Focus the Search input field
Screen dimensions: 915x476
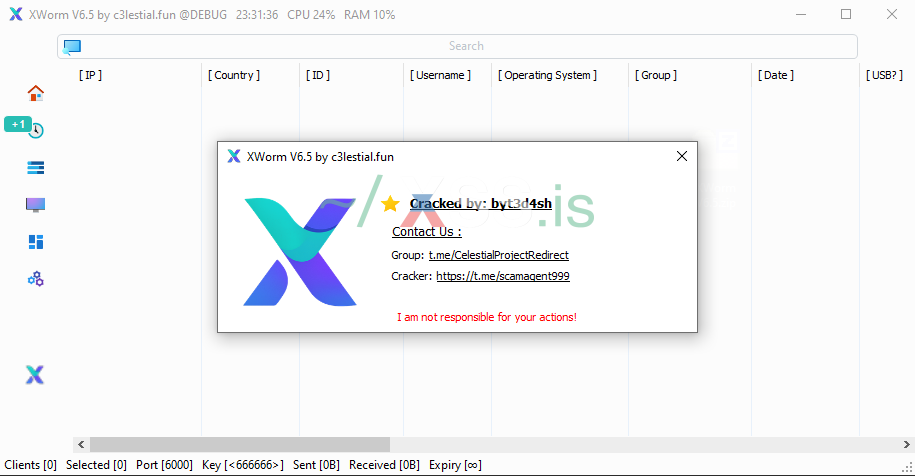458,46
